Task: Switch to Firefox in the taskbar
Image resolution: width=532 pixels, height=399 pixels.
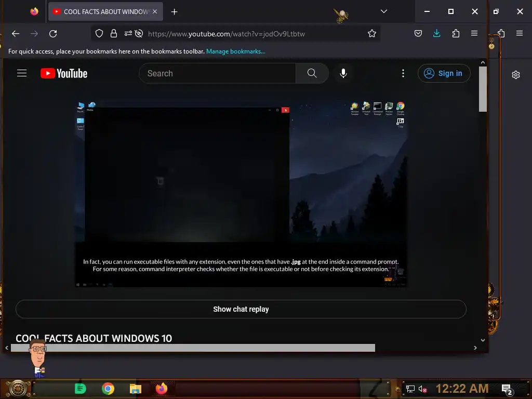Action: [x=162, y=389]
